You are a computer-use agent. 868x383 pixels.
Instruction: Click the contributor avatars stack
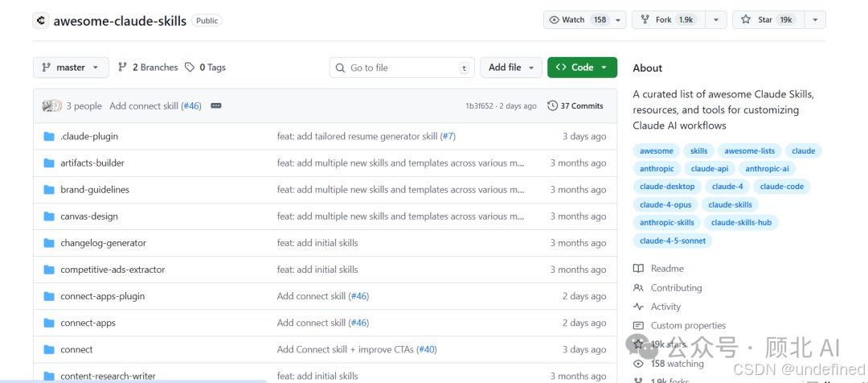(x=51, y=106)
